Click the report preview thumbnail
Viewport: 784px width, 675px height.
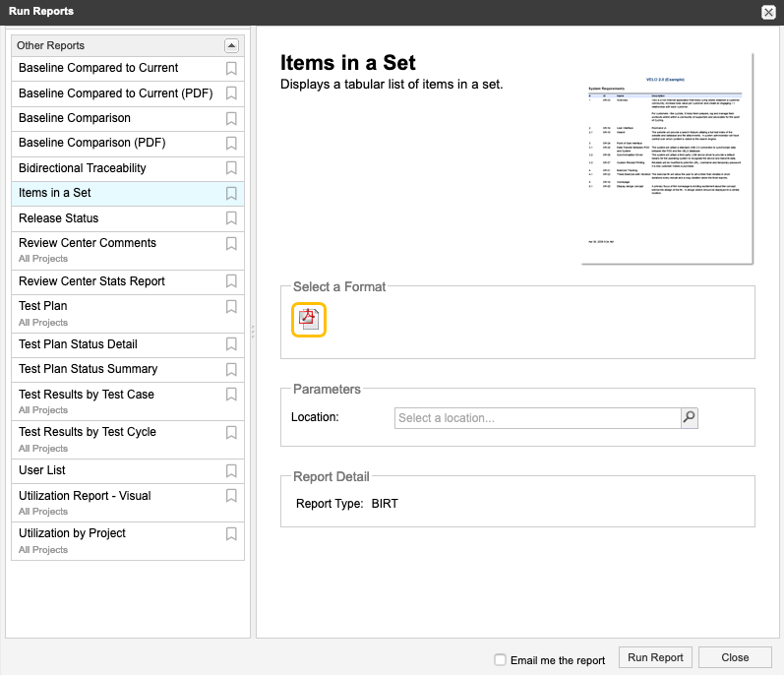pos(667,159)
